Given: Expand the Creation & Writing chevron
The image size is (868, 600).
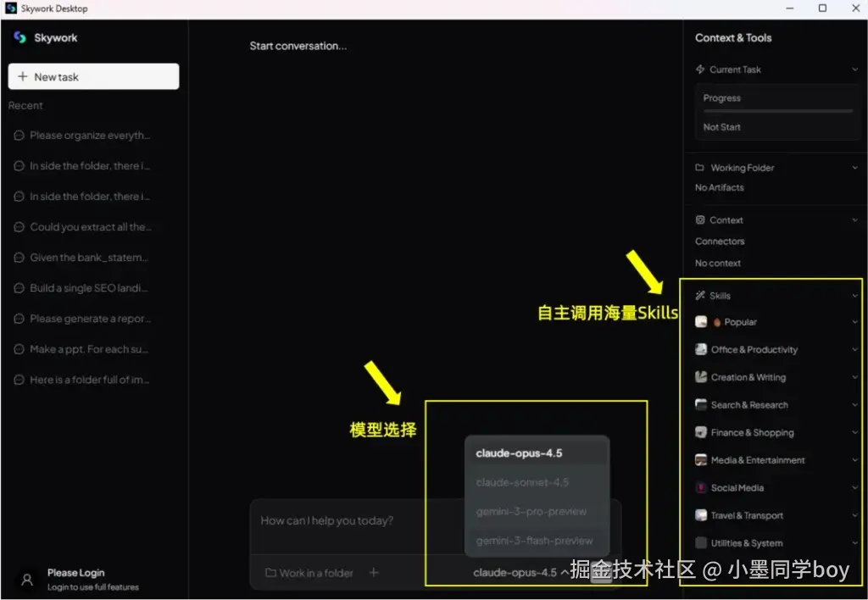Looking at the screenshot, I should pos(854,377).
